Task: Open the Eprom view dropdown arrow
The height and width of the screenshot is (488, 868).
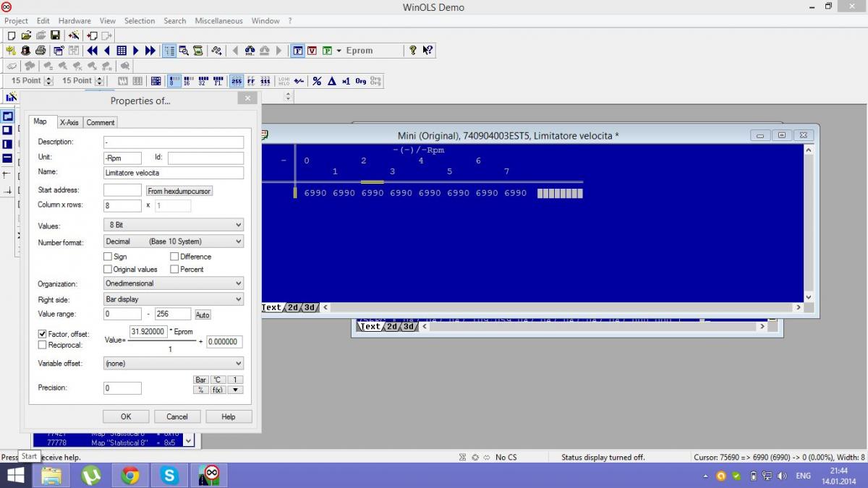Action: pos(339,51)
